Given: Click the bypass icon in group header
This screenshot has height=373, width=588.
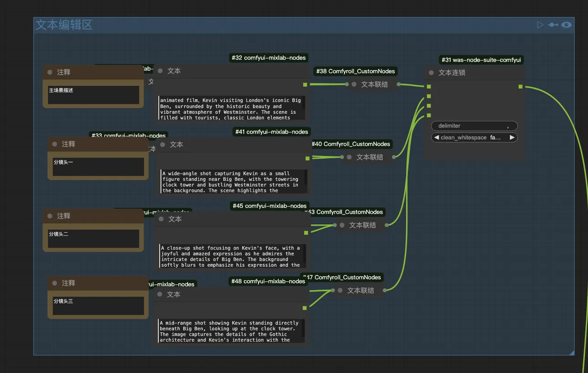Looking at the screenshot, I should 553,25.
